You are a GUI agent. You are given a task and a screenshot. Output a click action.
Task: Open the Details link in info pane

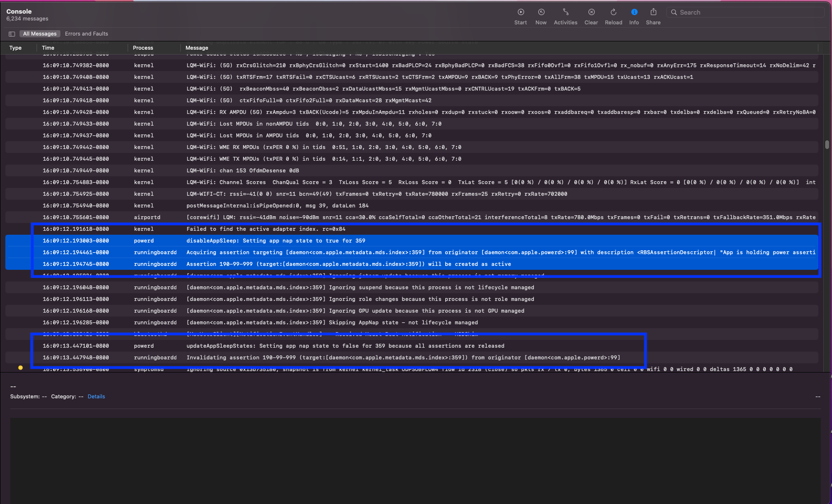(96, 396)
